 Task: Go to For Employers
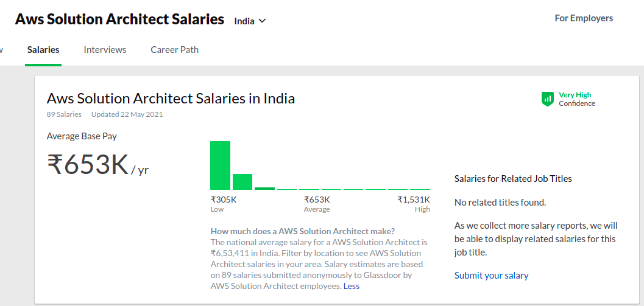coord(584,18)
